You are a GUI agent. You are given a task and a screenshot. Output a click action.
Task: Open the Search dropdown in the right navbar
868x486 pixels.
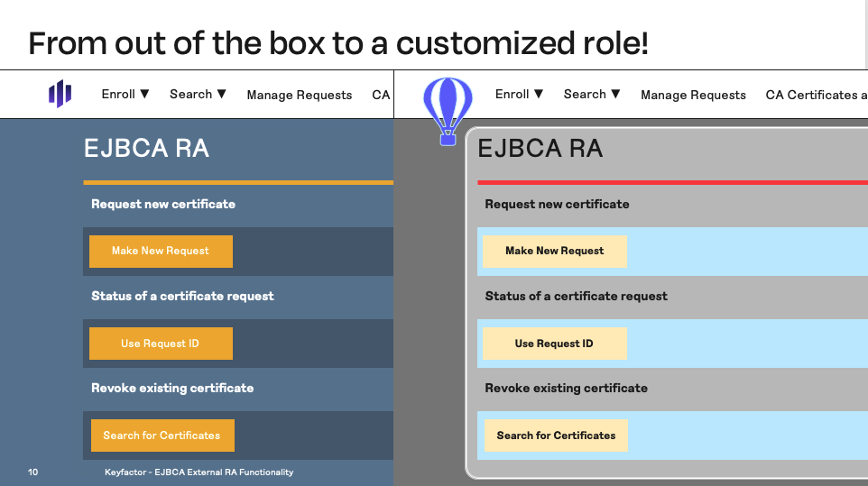pos(592,94)
